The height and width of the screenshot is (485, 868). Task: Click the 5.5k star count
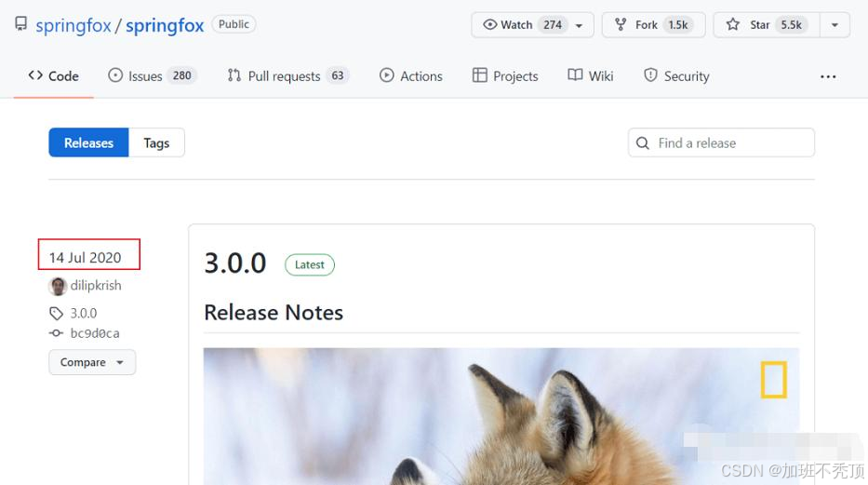tap(792, 25)
